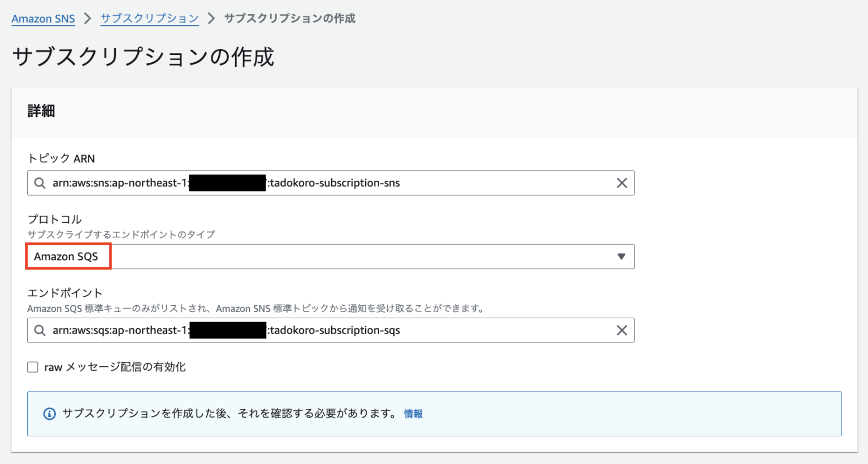Click the search icon in topic ARN field
Screen dimensions: 868x464
(x=40, y=183)
